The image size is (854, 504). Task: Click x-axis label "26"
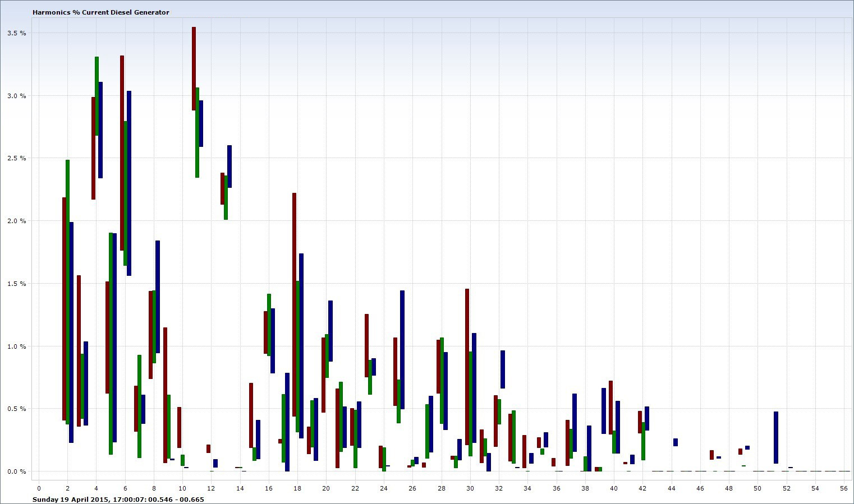click(412, 489)
